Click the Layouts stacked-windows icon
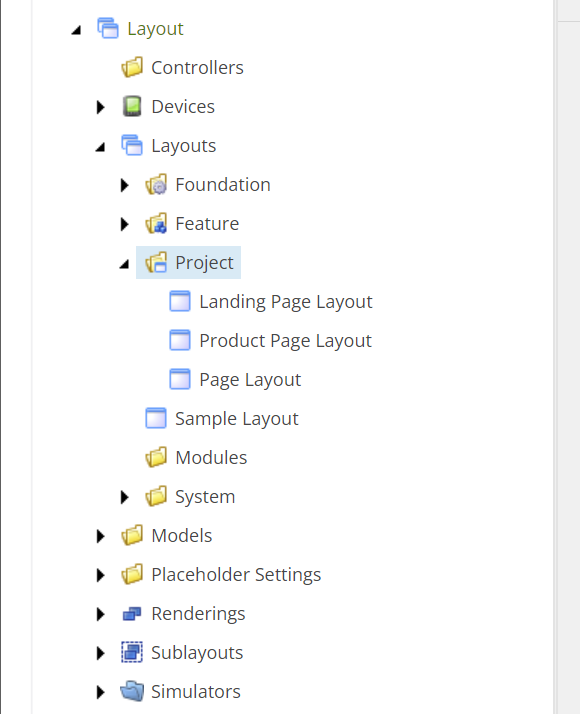The height and width of the screenshot is (714, 580). coord(132,145)
